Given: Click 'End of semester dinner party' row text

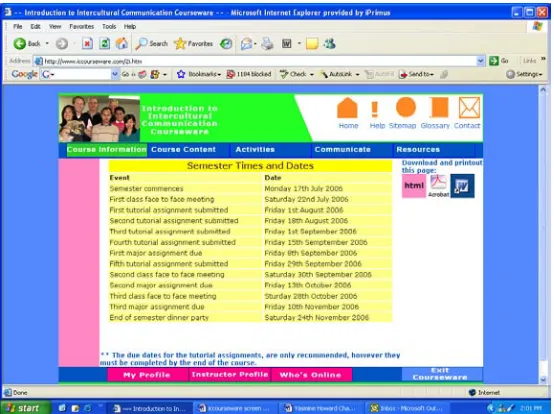Looking at the screenshot, I should [159, 318].
